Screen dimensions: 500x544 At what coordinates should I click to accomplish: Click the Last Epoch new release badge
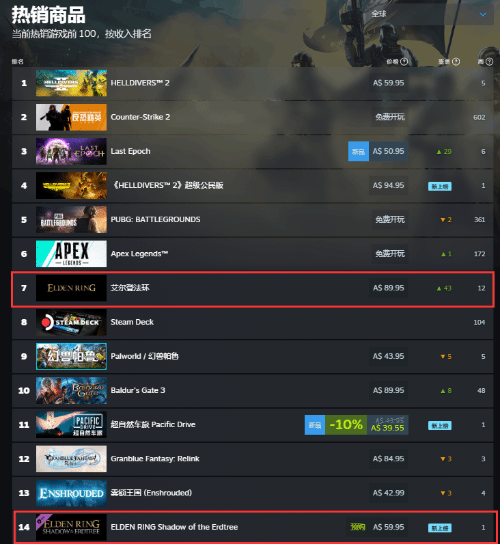pyautogui.click(x=358, y=151)
